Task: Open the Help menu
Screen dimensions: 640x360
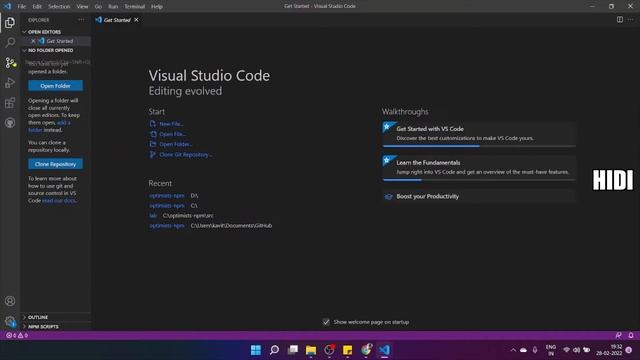Action: click(x=157, y=7)
